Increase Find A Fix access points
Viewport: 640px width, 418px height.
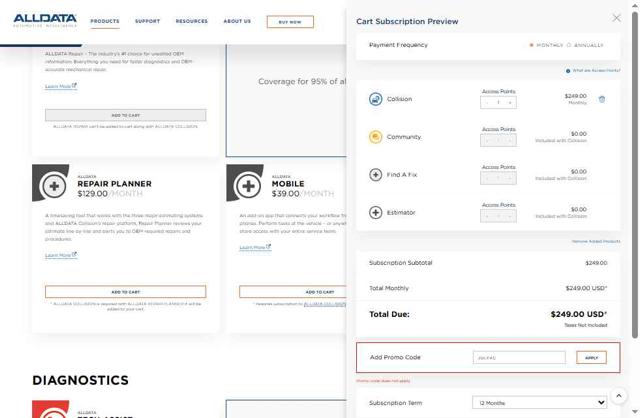(x=510, y=178)
